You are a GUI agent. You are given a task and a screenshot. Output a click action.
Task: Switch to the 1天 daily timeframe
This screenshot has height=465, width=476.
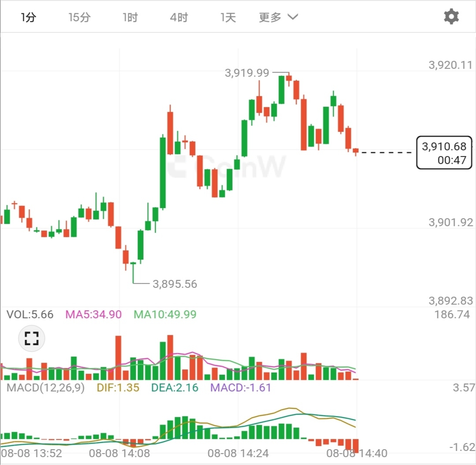click(228, 17)
